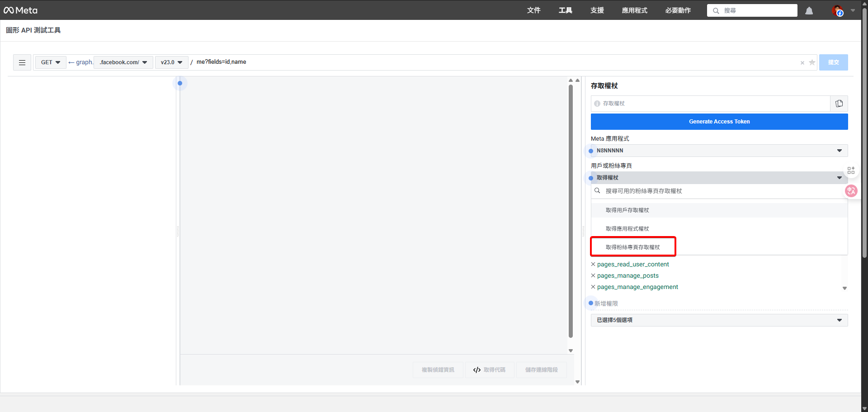Click the Generate Access Token button
The image size is (868, 412).
tap(719, 121)
